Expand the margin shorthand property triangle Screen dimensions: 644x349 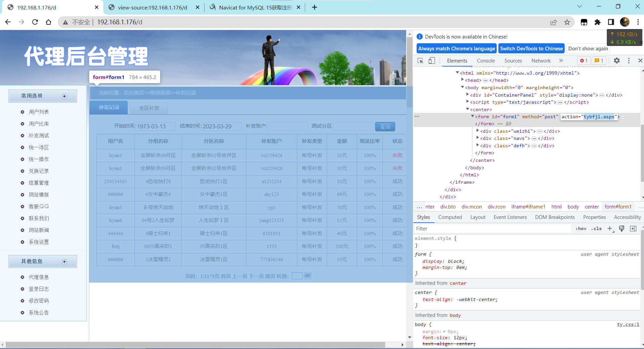point(444,331)
